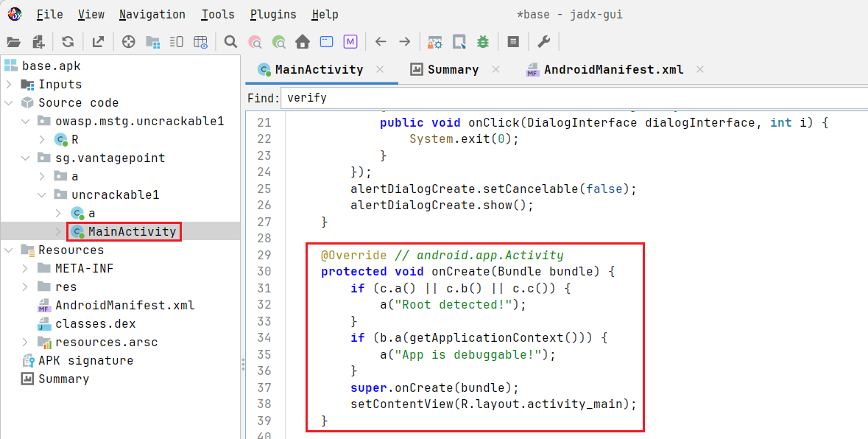Expand the res folder

26,287
